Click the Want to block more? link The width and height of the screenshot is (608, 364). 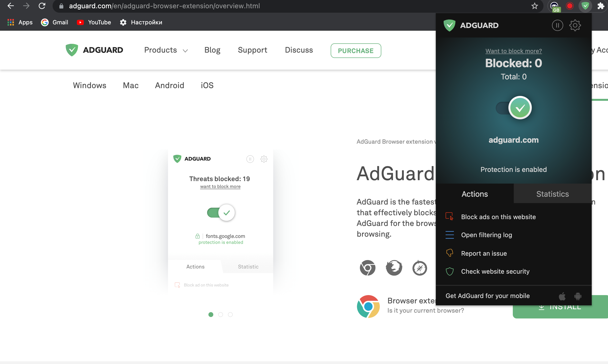[514, 51]
